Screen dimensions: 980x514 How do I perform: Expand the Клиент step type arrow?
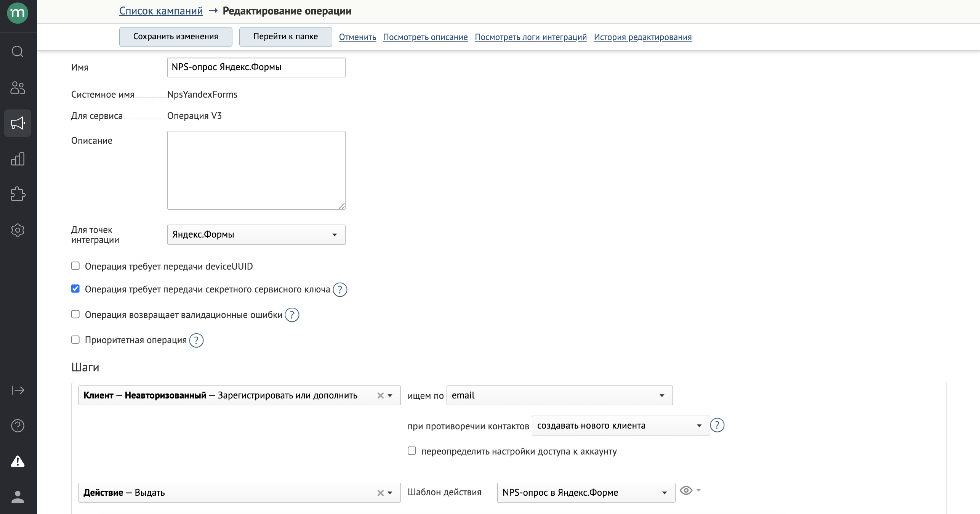click(x=390, y=396)
